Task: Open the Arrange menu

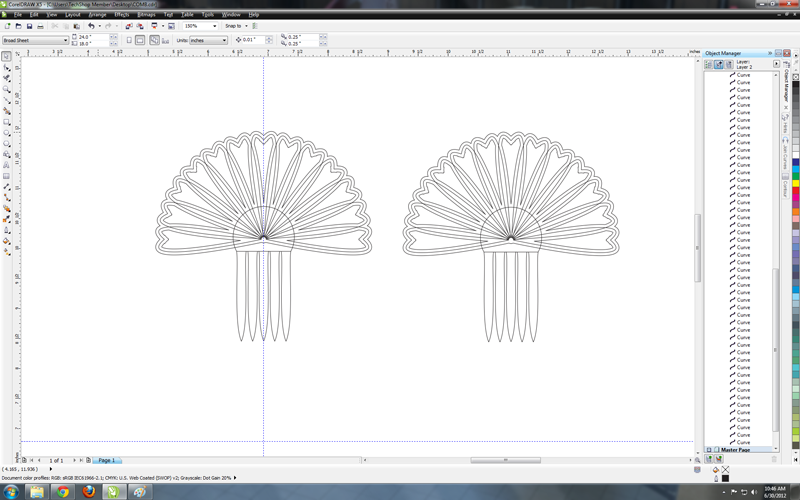Action: click(97, 15)
